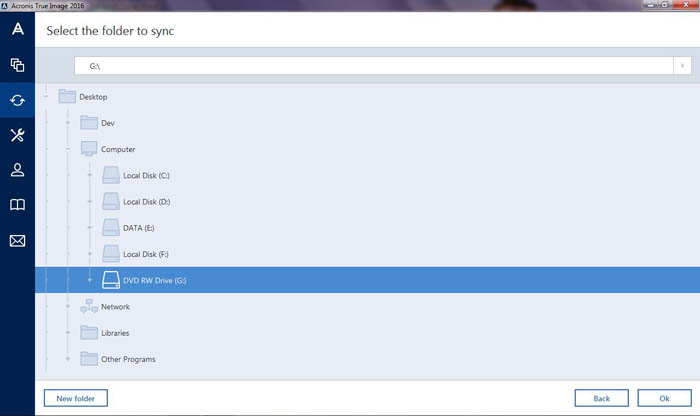Select the Dev label
700x416 pixels.
coord(108,123)
